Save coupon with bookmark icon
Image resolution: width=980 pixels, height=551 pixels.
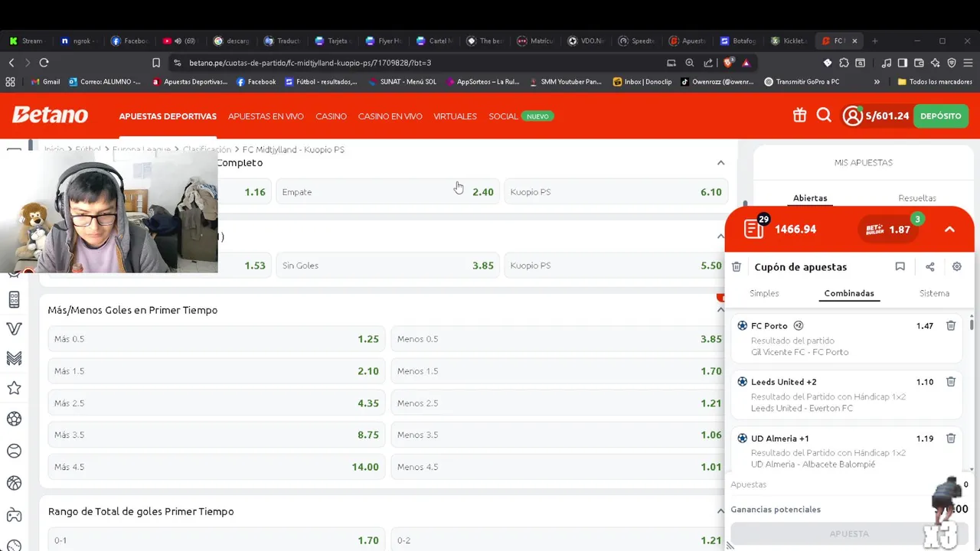[x=900, y=266]
